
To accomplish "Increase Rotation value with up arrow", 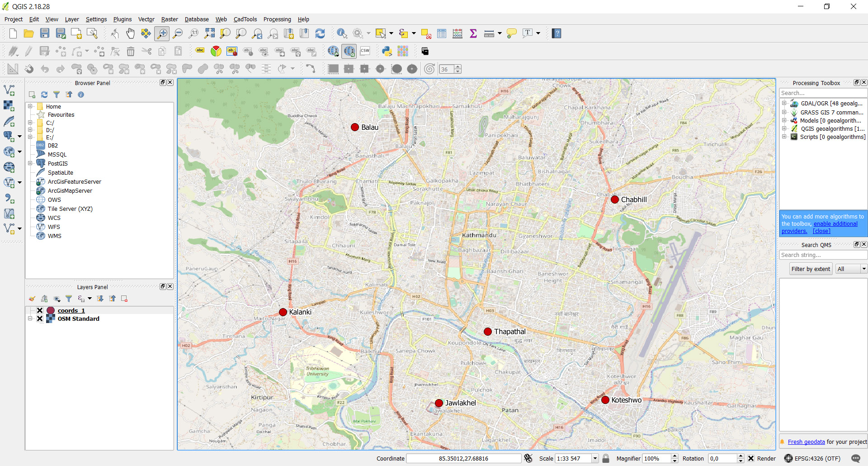I will pos(741,456).
